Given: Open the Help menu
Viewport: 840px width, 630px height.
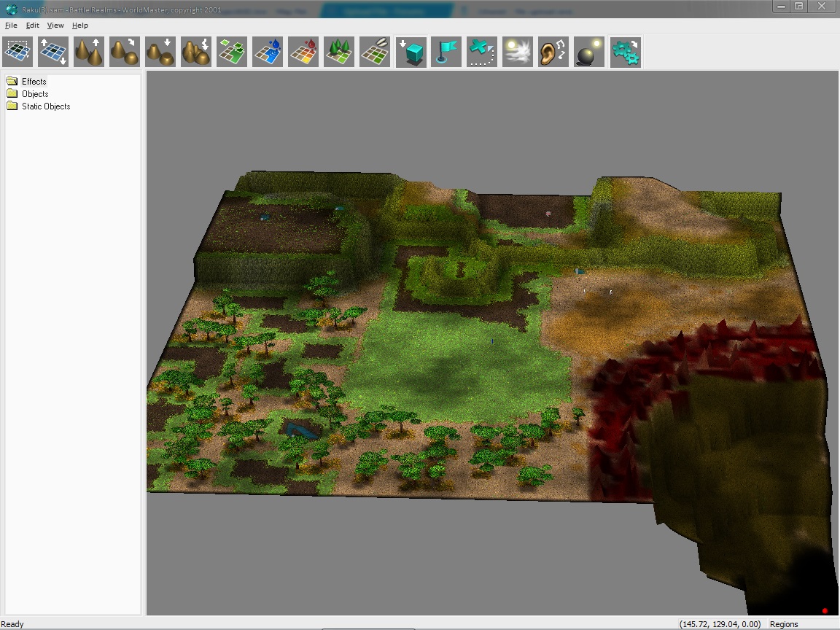Looking at the screenshot, I should tap(79, 26).
